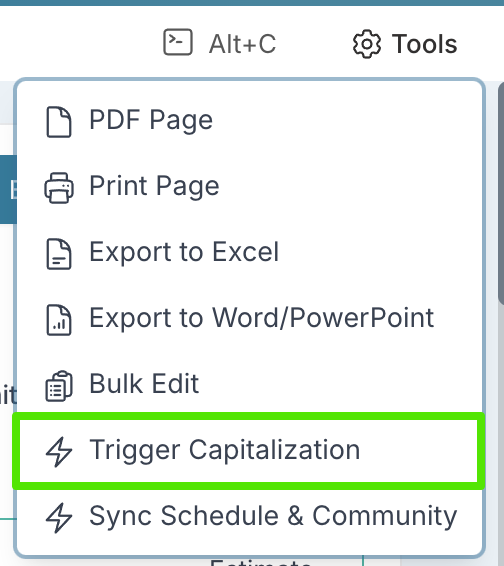Image resolution: width=504 pixels, height=566 pixels.
Task: Click the gear icon next to Tools
Action: [366, 44]
